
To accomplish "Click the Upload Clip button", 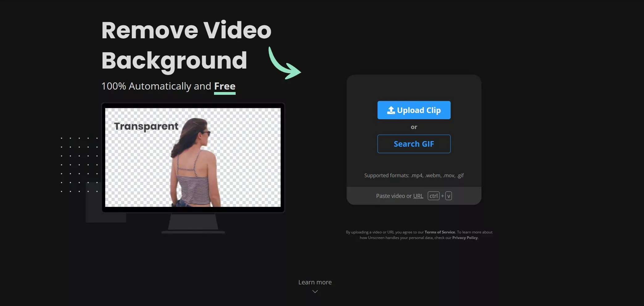I will point(414,110).
